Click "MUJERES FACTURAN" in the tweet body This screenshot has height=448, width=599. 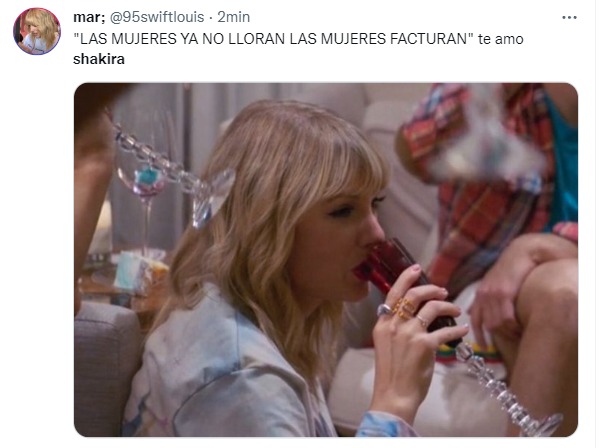[x=394, y=39]
